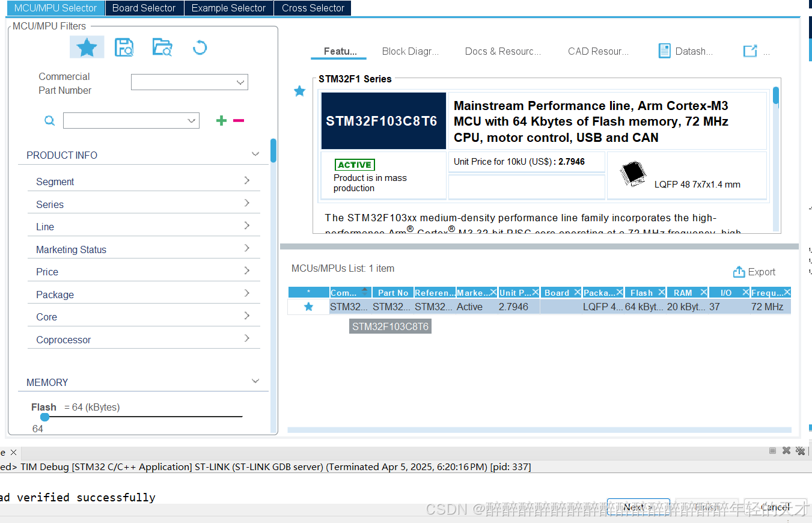Screen dimensions: 812x523
Task: Expand the Price filter
Action: pyautogui.click(x=246, y=271)
